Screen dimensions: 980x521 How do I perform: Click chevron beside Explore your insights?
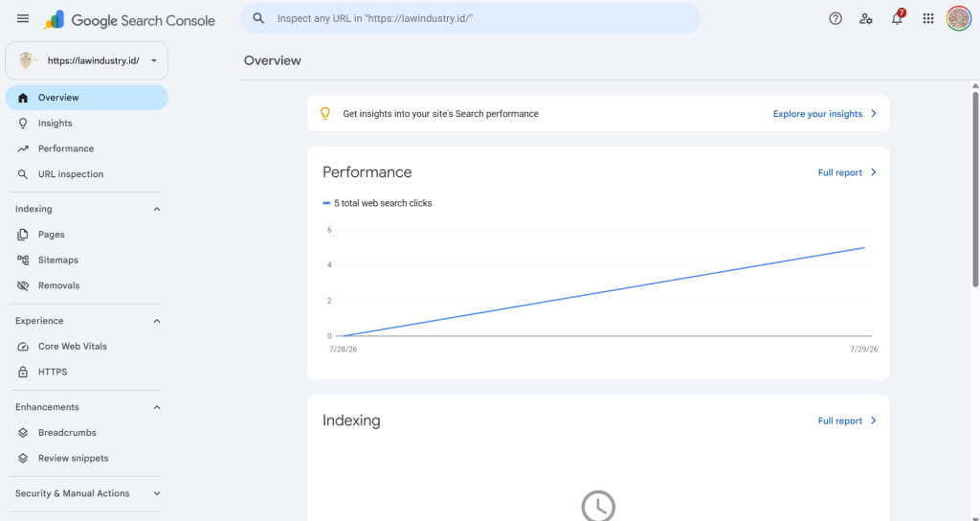pos(874,114)
